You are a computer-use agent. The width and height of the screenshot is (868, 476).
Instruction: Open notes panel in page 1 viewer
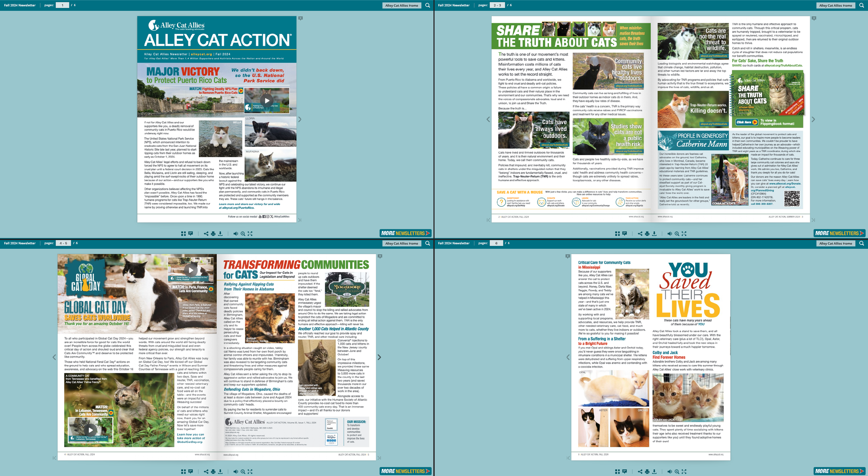(191, 233)
